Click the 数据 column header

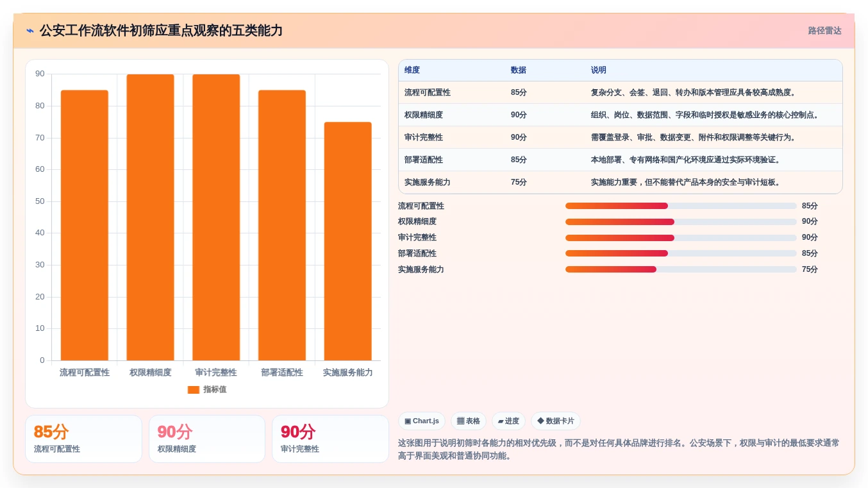coord(518,71)
